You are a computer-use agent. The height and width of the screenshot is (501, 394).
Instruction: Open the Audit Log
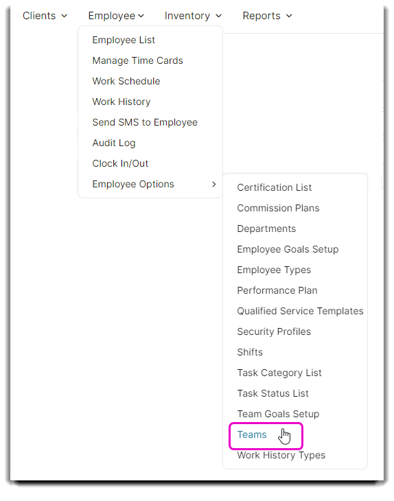(114, 143)
